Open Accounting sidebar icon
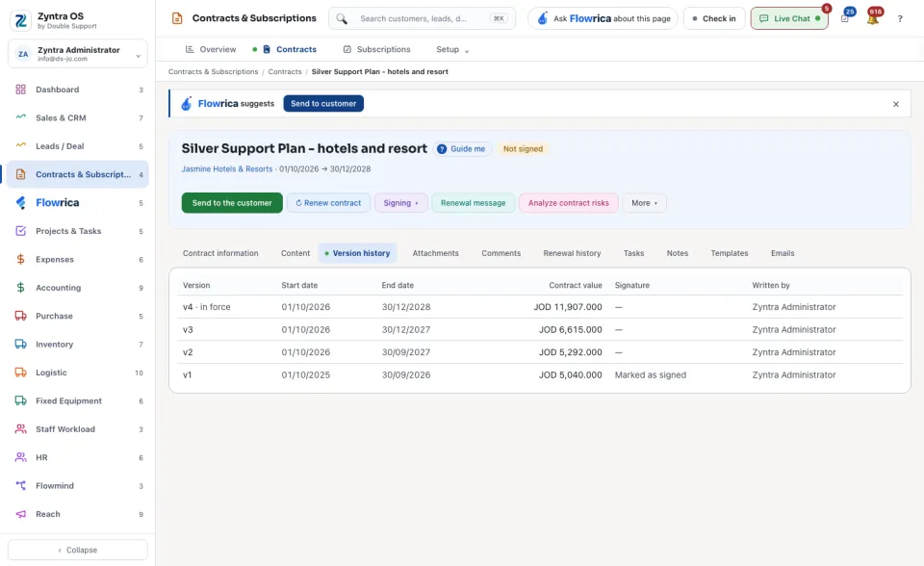Image resolution: width=924 pixels, height=566 pixels. (x=20, y=288)
